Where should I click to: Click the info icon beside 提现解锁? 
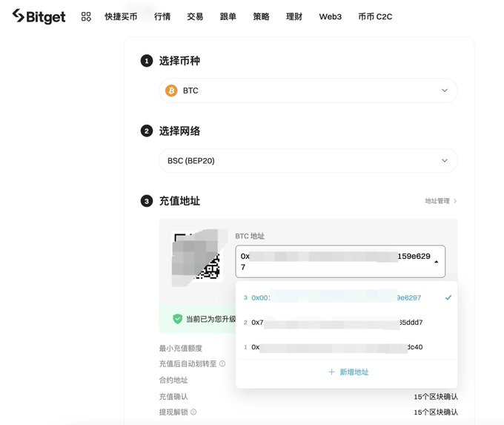click(193, 412)
